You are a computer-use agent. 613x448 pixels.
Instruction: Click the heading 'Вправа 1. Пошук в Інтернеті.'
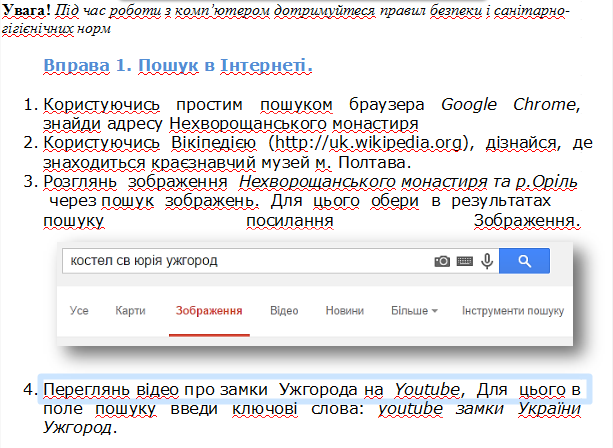tap(178, 66)
